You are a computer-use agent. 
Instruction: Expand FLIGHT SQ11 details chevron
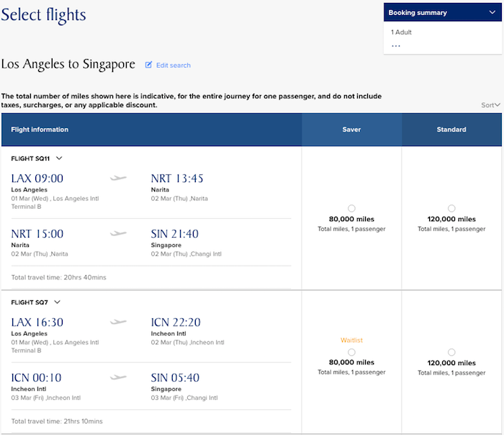tap(59, 158)
